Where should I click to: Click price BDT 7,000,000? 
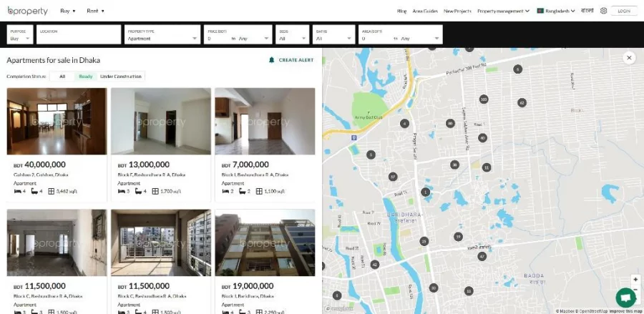tap(245, 165)
